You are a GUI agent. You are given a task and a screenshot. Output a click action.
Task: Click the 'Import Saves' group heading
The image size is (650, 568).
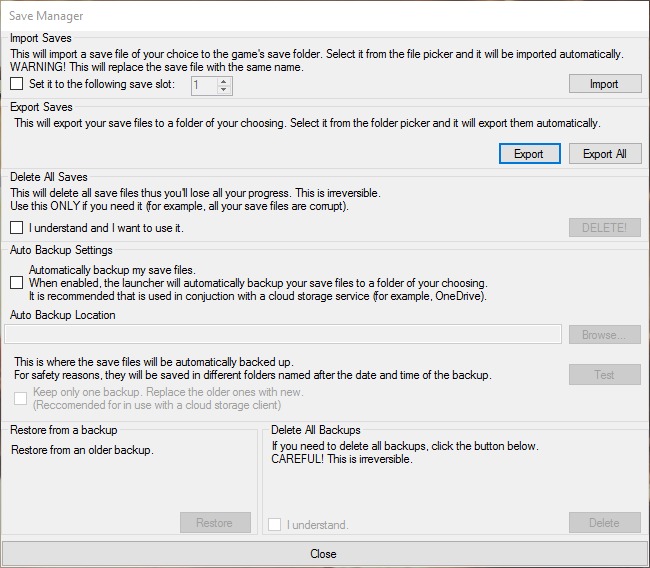click(x=41, y=38)
